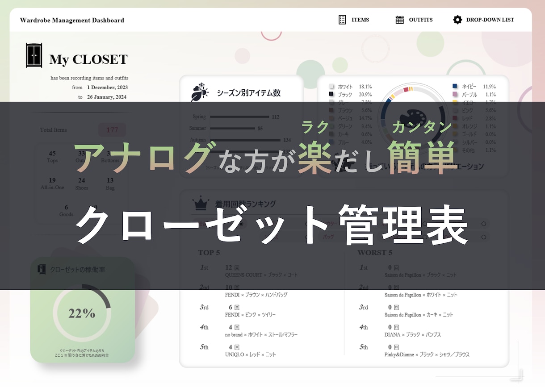Image resolution: width=545 pixels, height=392 pixels.
Task: Click Saison de Papillon × ブラック × ニット entry
Action: (421, 275)
